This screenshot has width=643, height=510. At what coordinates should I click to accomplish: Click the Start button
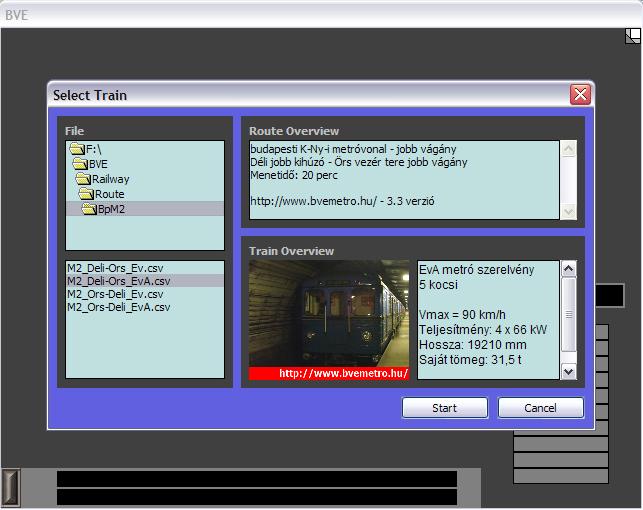tap(445, 408)
